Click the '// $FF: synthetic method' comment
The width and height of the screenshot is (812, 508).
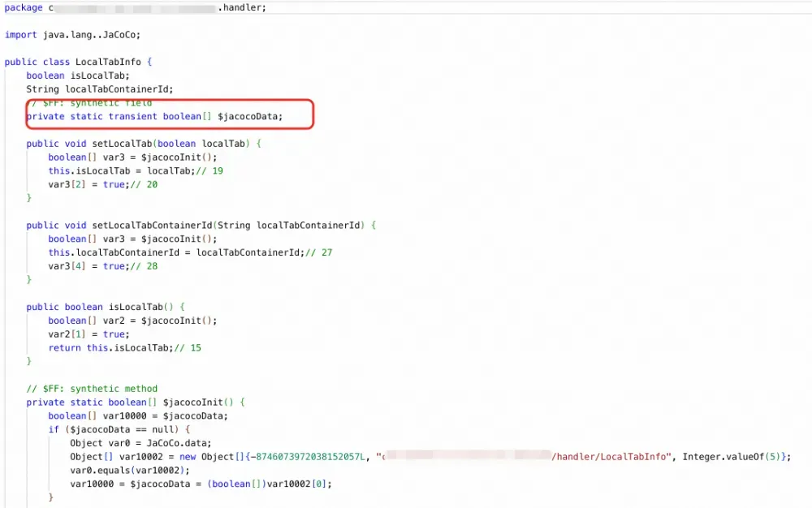pyautogui.click(x=92, y=389)
